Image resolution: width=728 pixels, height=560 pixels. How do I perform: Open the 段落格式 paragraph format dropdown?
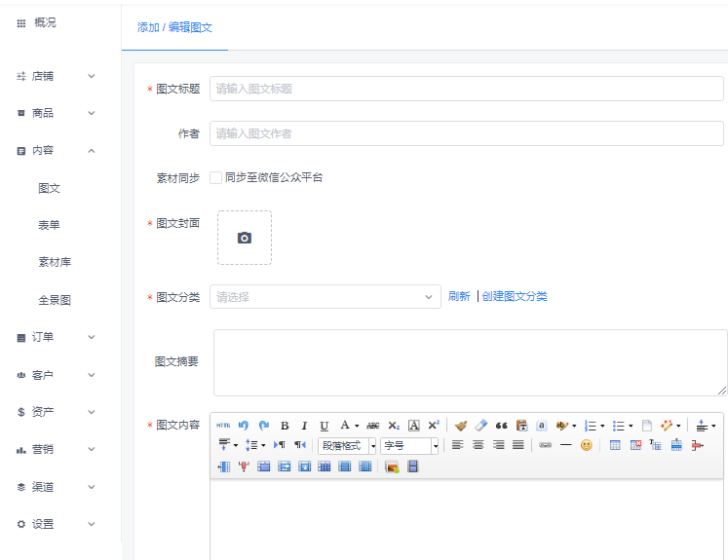347,446
